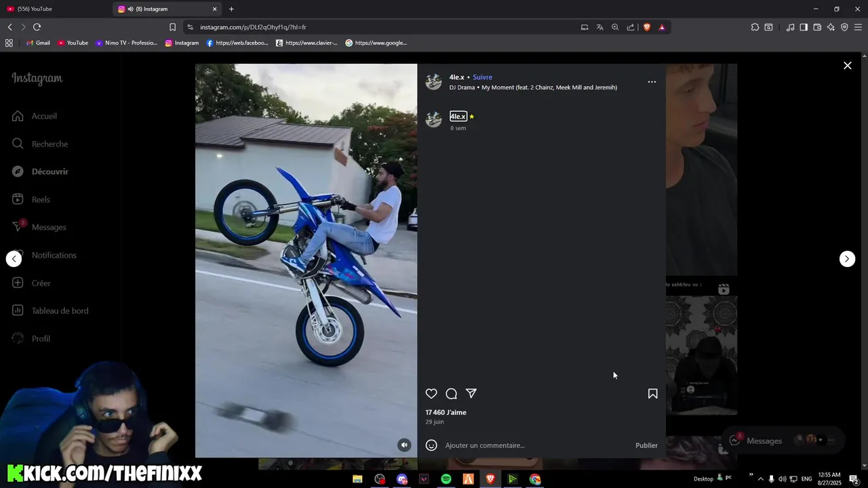The width and height of the screenshot is (868, 488).
Task: Reload the page with the refresh icon
Action: [x=37, y=27]
